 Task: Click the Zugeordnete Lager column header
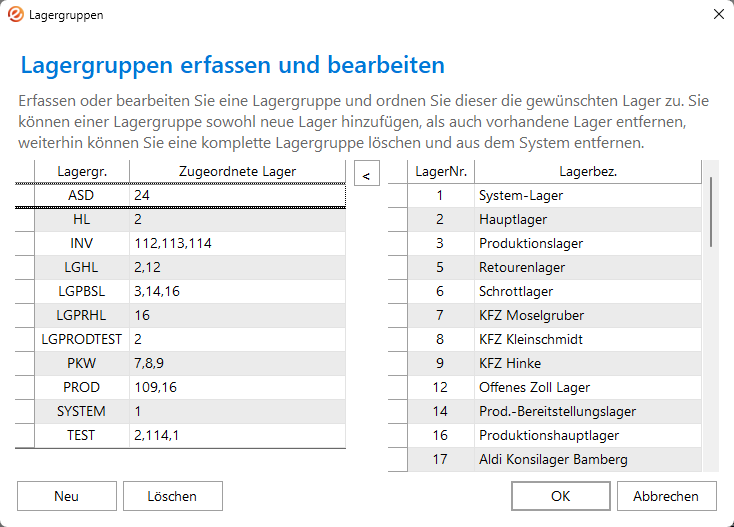pos(237,172)
